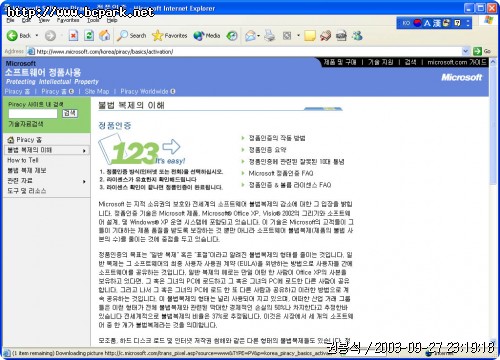
Task: Click the scrollbar up arrow
Action: pos(493,62)
